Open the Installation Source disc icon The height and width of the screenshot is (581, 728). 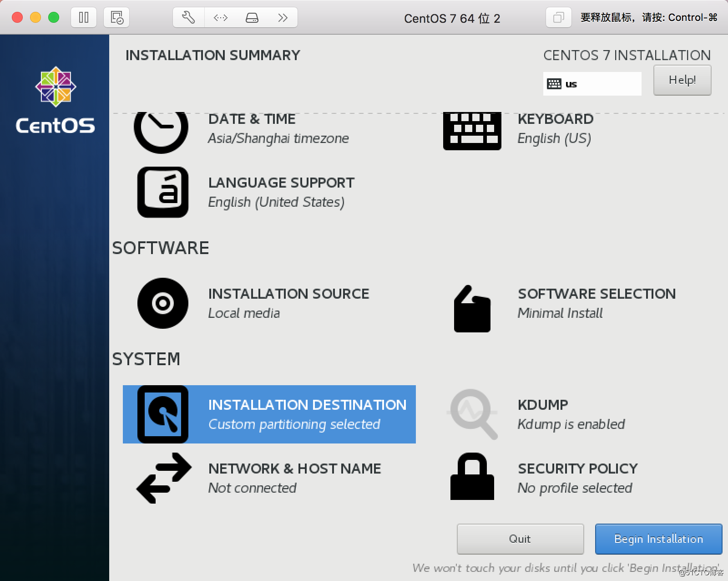163,303
